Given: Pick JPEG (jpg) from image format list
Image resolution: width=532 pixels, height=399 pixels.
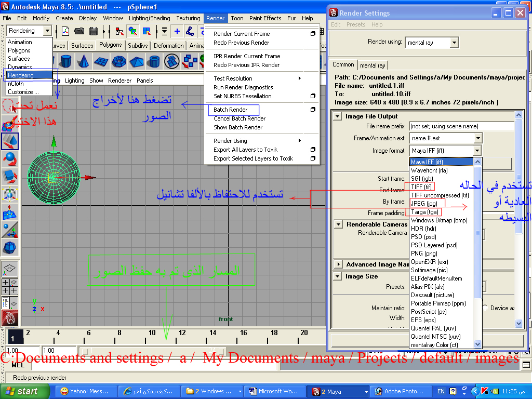Looking at the screenshot, I should (424, 203).
